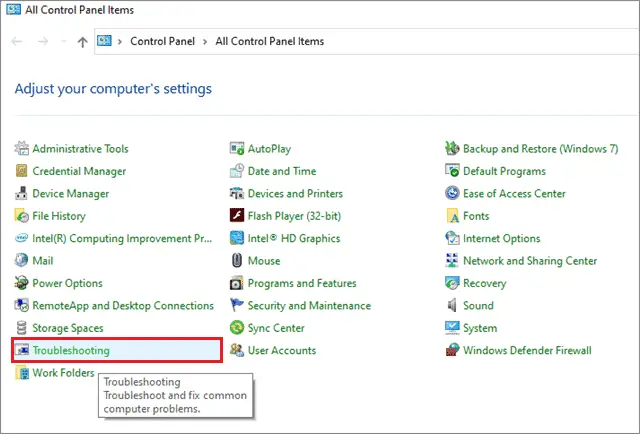Click the Mail globe icon
The height and width of the screenshot is (434, 640).
(21, 260)
